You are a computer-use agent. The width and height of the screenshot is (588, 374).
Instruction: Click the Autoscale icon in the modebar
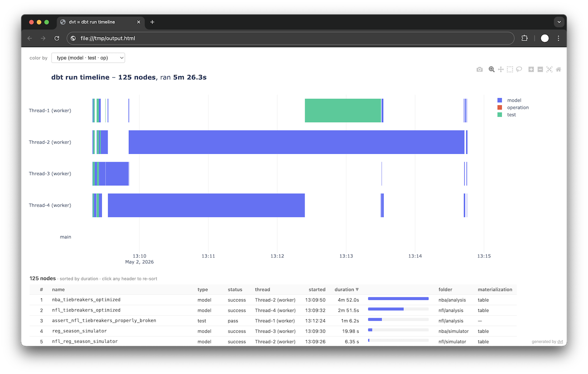(x=549, y=69)
